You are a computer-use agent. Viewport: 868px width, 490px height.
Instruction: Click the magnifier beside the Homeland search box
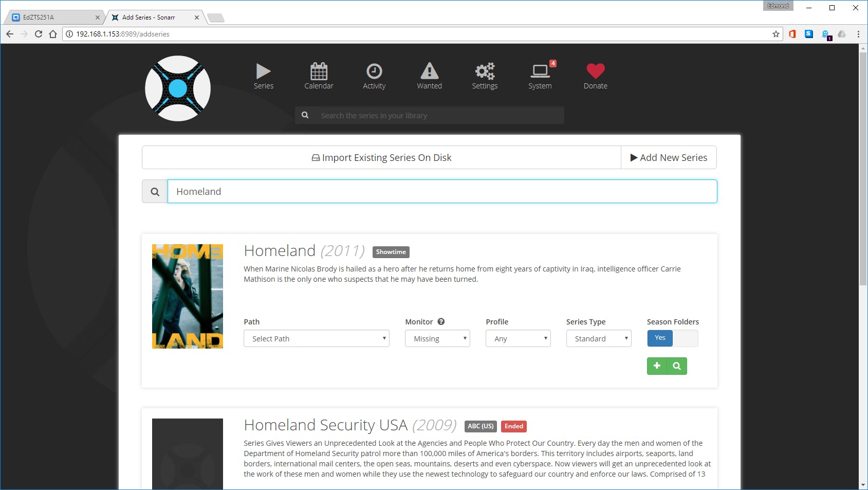click(155, 192)
